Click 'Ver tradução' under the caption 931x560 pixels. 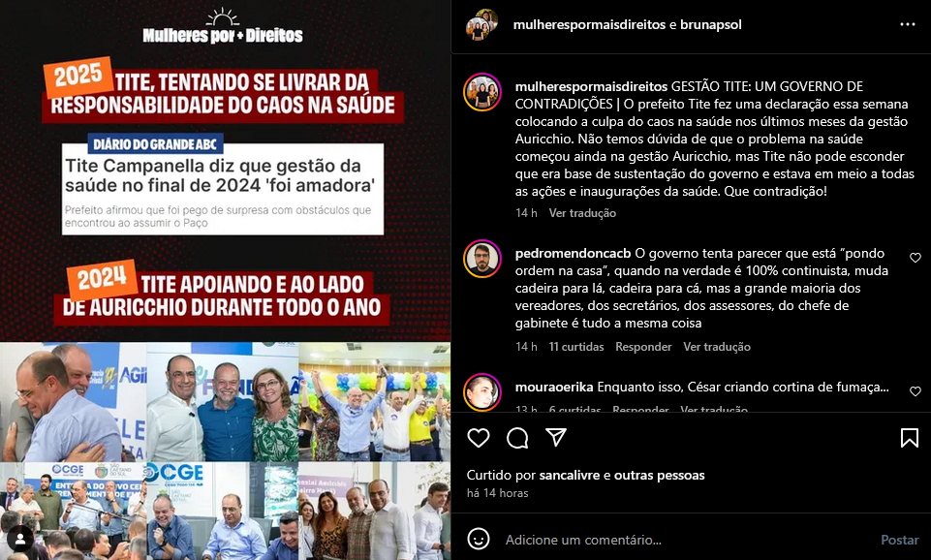click(x=582, y=212)
